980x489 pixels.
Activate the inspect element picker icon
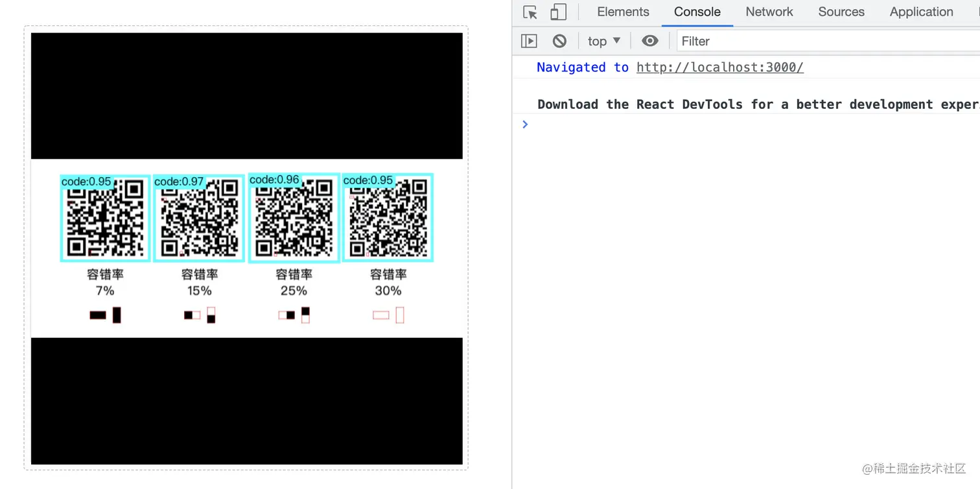tap(530, 12)
